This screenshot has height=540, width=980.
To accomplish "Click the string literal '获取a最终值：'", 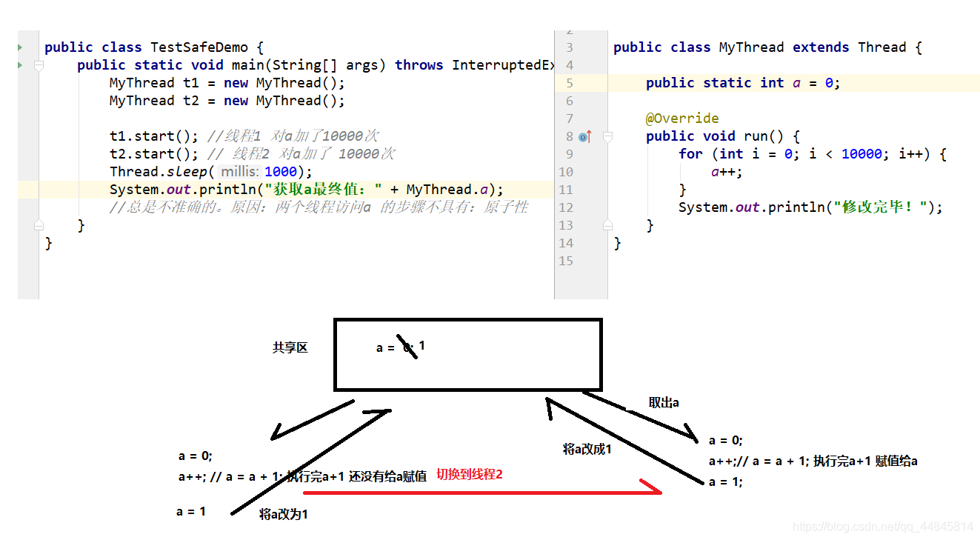I will coord(324,190).
